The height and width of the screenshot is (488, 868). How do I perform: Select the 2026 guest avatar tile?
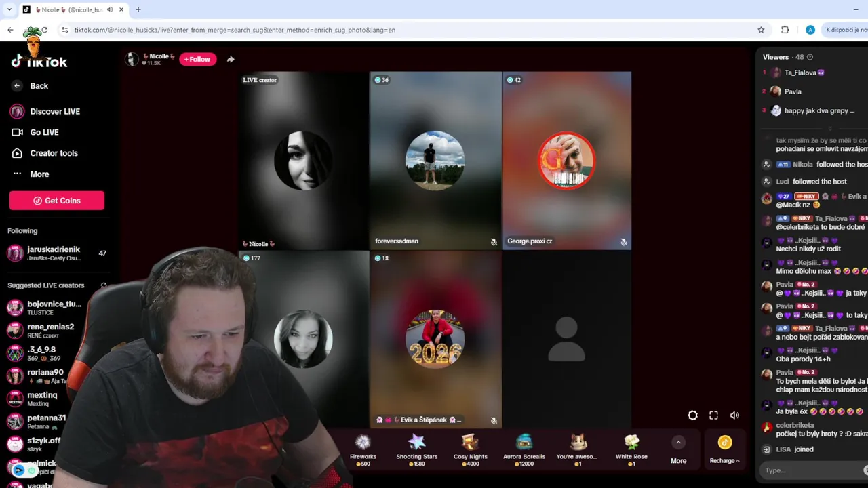click(x=435, y=339)
